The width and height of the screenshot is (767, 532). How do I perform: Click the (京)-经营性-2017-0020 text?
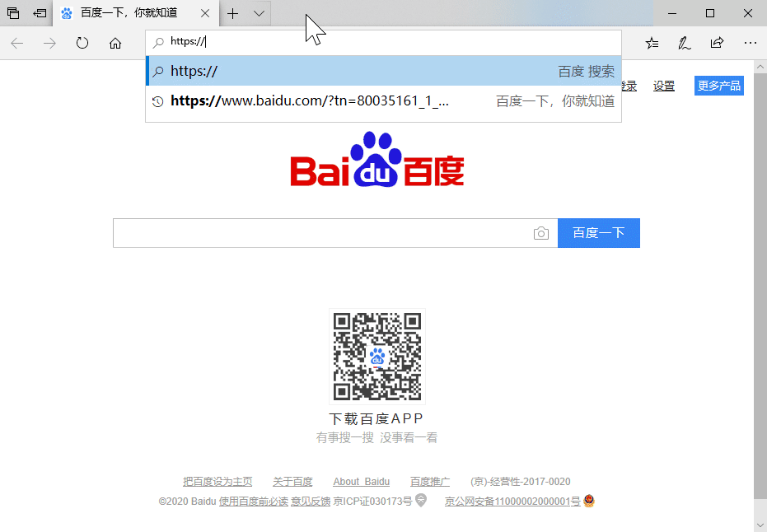pos(521,482)
